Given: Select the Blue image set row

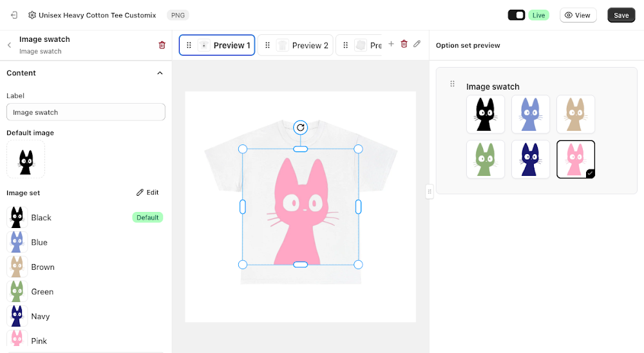Looking at the screenshot, I should [x=85, y=242].
